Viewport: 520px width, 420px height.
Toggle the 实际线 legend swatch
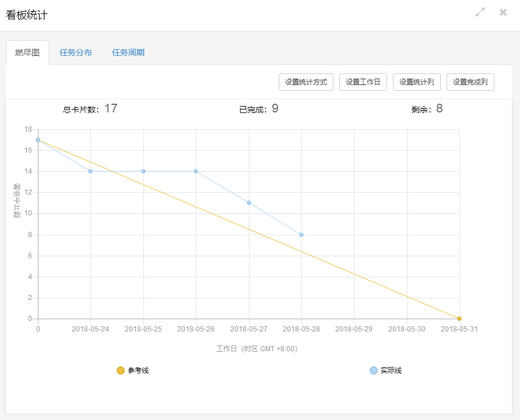pyautogui.click(x=374, y=370)
